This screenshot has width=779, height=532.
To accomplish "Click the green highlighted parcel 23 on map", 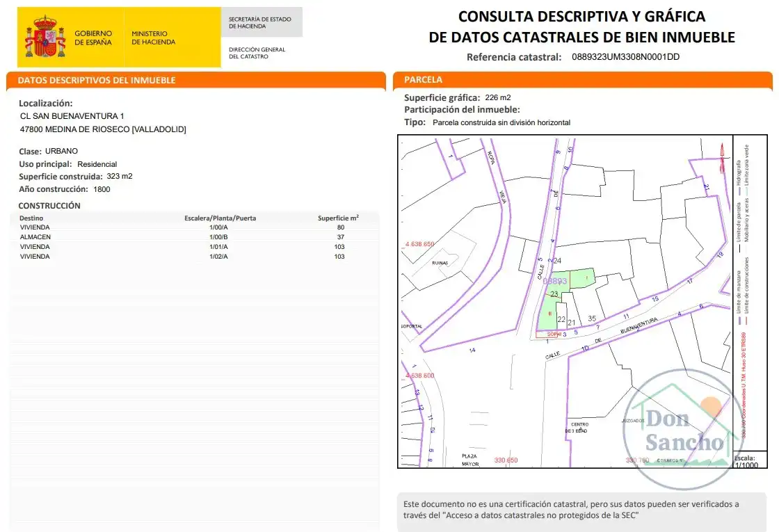I will tap(554, 294).
